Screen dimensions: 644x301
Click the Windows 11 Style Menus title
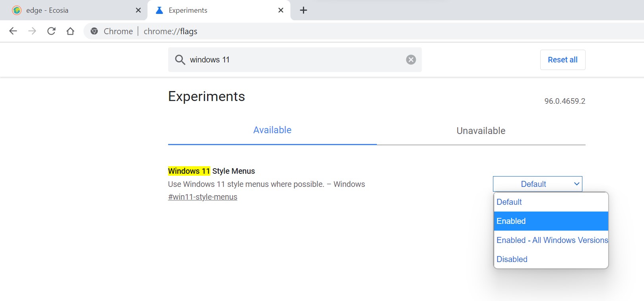coord(211,171)
